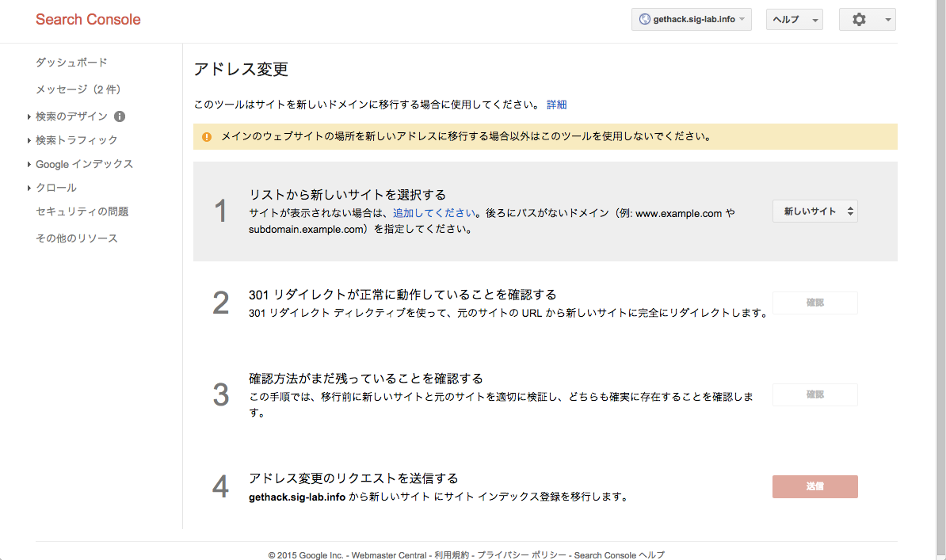Click the info icon next to 検索のデザイン
Image resolution: width=946 pixels, height=560 pixels.
tap(120, 116)
